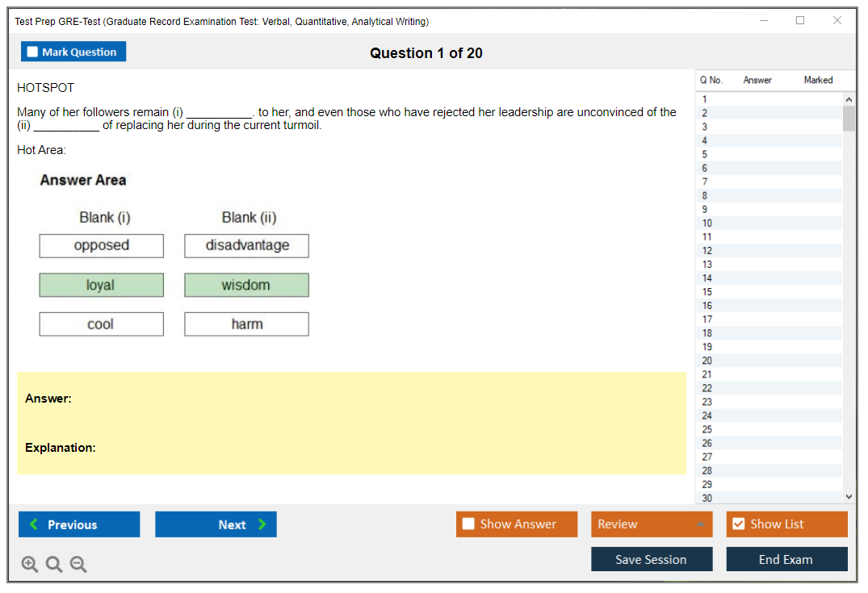Enable the Show Answer checkbox
Viewport: 868px width, 593px height.
tap(469, 524)
